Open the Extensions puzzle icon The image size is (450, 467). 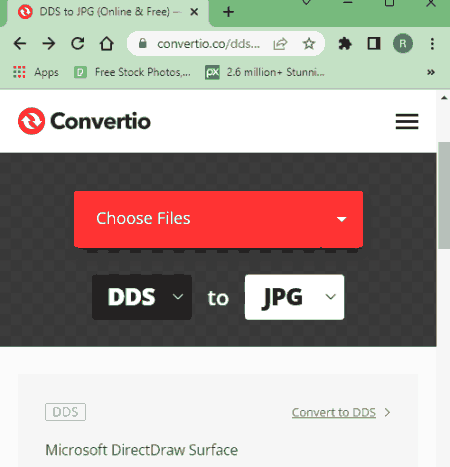point(345,44)
